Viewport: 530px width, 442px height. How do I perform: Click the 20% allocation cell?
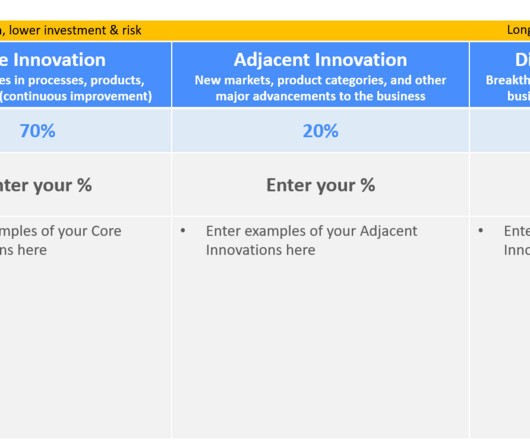pyautogui.click(x=320, y=131)
